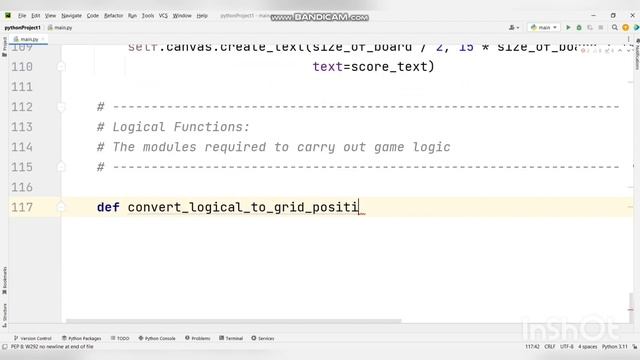Screen dimensions: 640x360
Task: Start debugging with the bug icon
Action: pos(579,27)
